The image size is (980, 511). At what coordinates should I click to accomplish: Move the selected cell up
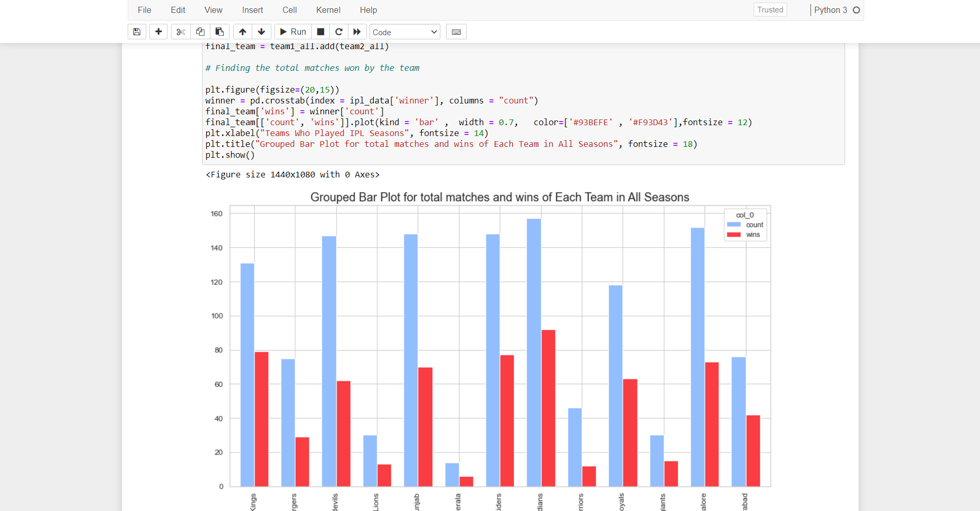(x=242, y=32)
